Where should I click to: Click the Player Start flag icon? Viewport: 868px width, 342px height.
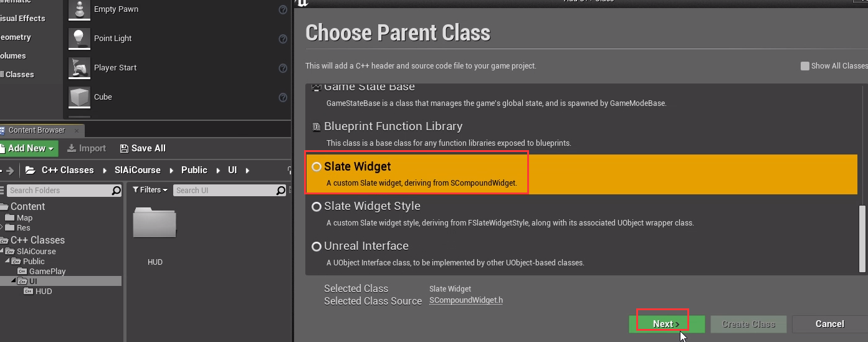(79, 67)
